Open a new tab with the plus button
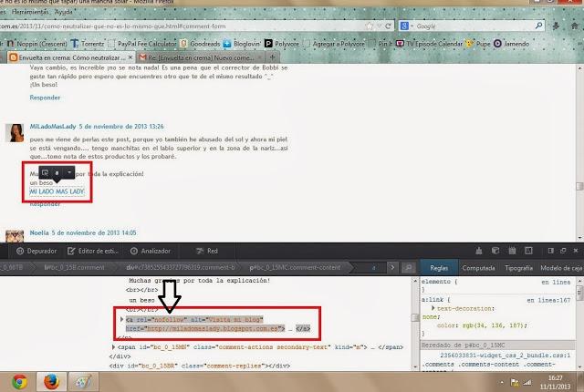 [x=272, y=57]
